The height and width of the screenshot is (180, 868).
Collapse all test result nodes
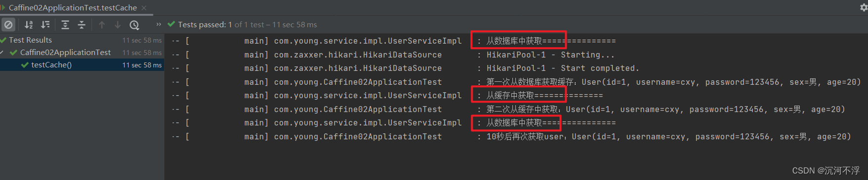(82, 25)
